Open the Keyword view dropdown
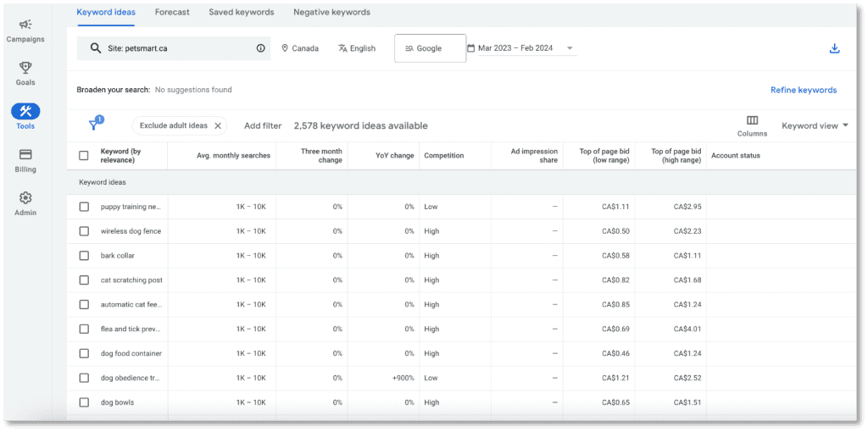The height and width of the screenshot is (432, 868). coord(815,125)
